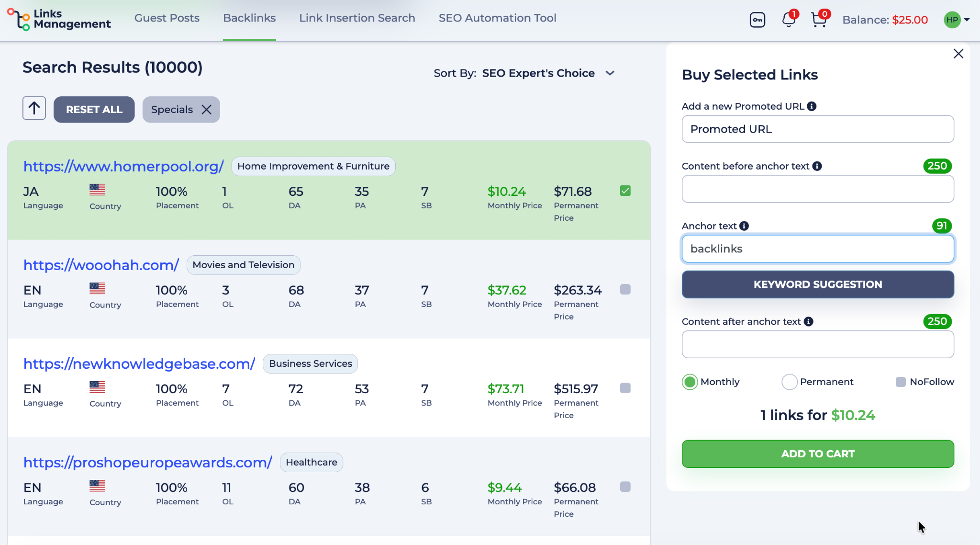
Task: Click the Buy Selected Links heading
Action: click(750, 75)
